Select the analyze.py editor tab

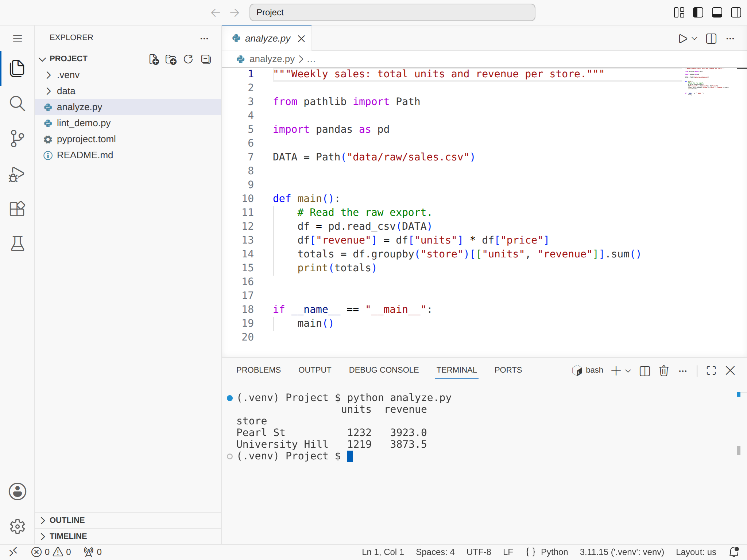267,39
